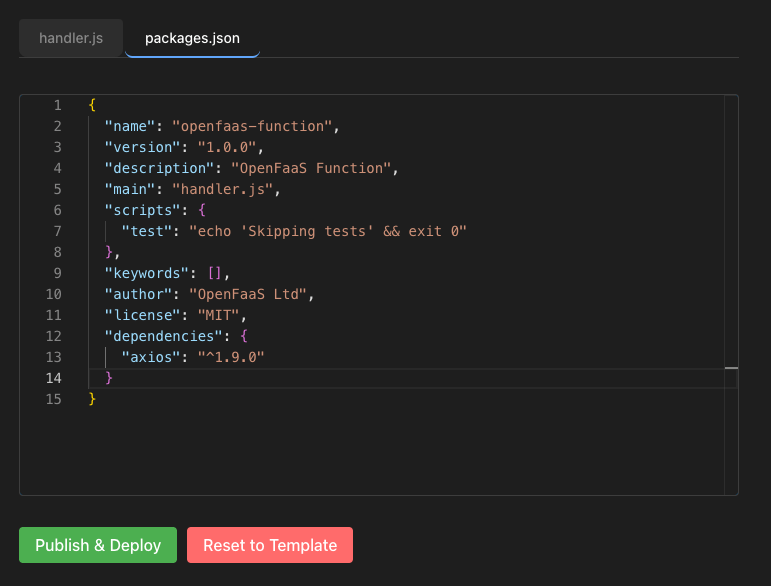Click the "version" key on line 3
The height and width of the screenshot is (586, 771).
click(x=143, y=147)
